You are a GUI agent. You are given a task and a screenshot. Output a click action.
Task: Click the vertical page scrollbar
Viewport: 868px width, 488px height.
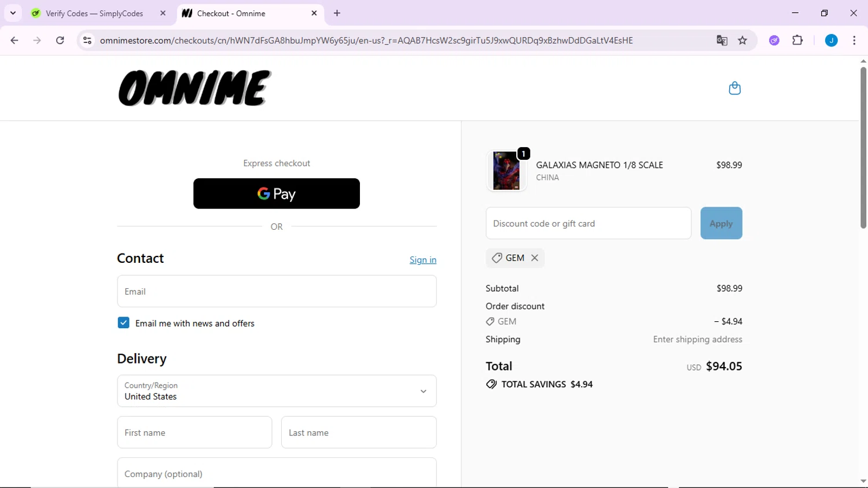pos(863,148)
